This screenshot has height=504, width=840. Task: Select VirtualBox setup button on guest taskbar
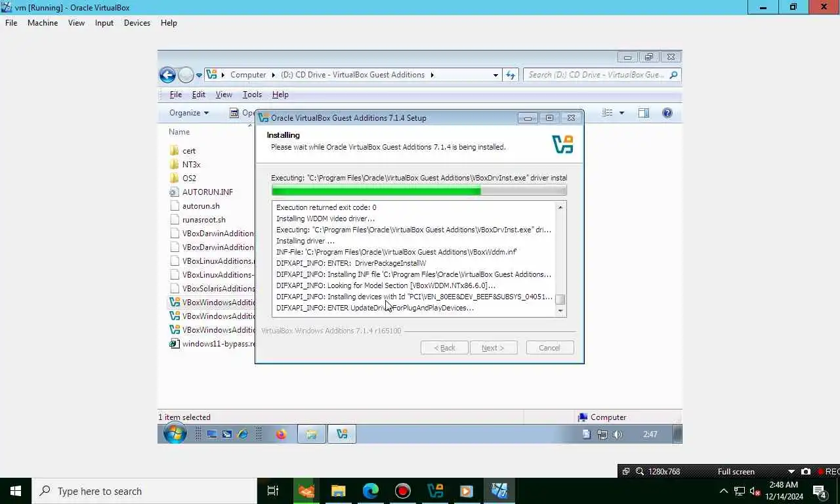(342, 434)
